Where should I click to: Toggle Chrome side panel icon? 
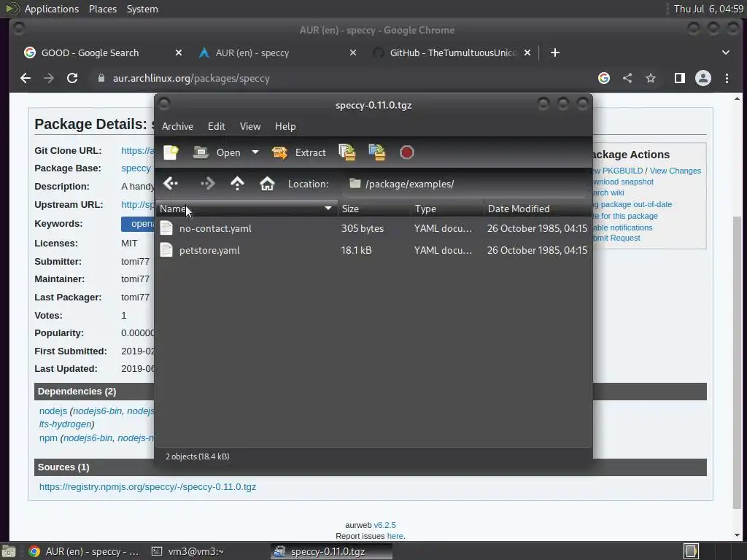(x=680, y=78)
